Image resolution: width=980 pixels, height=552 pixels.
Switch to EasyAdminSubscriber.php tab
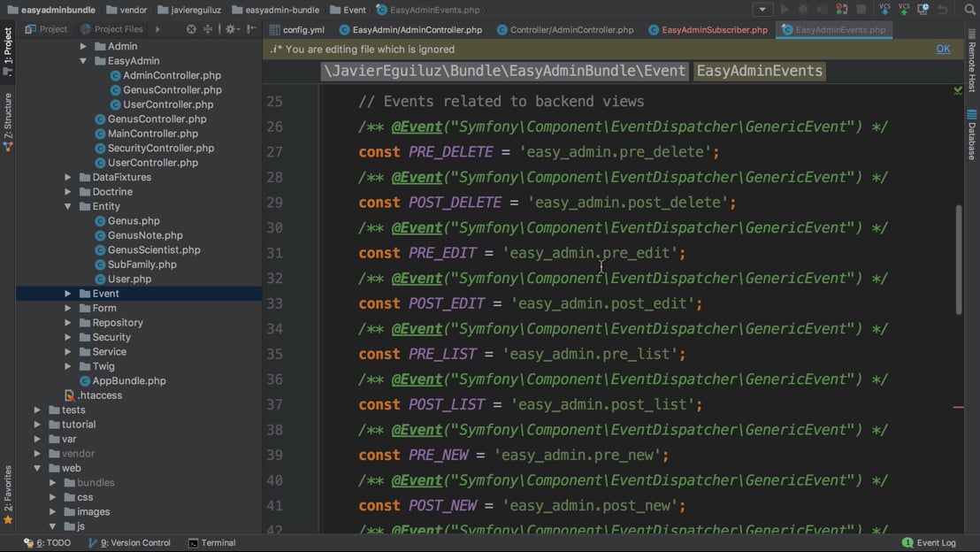click(x=708, y=29)
